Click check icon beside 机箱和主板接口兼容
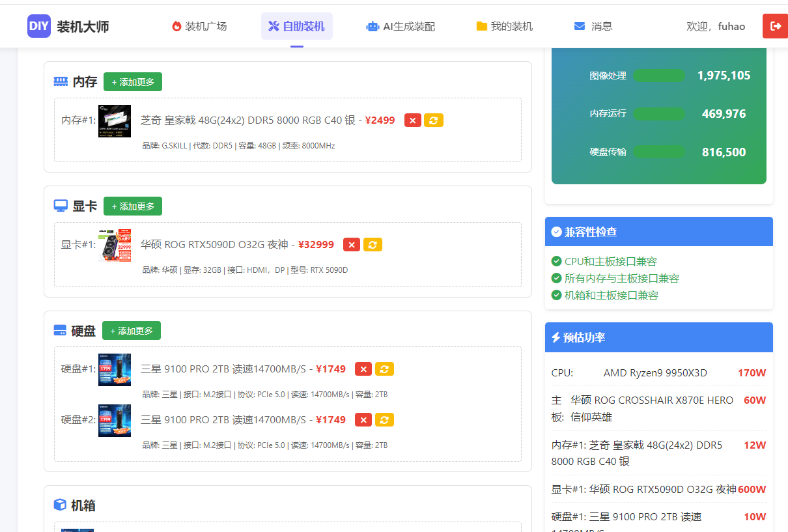The height and width of the screenshot is (532, 788). [x=557, y=295]
